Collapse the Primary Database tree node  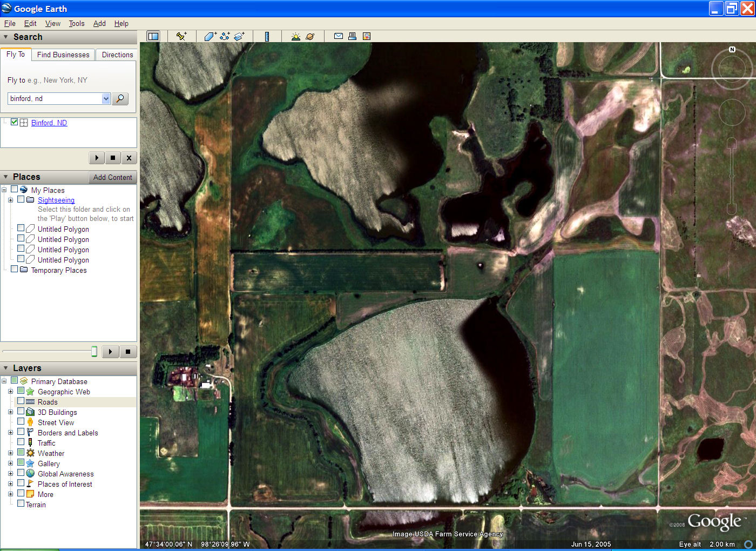click(x=4, y=381)
